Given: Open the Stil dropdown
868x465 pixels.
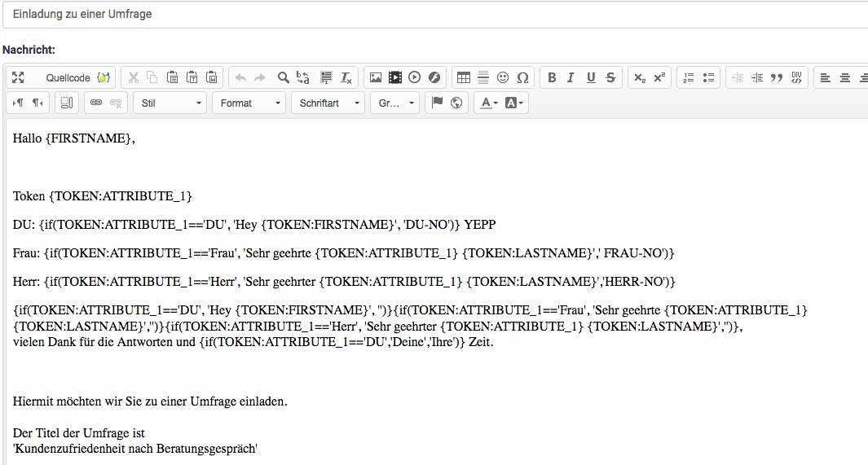Looking at the screenshot, I should [x=171, y=103].
